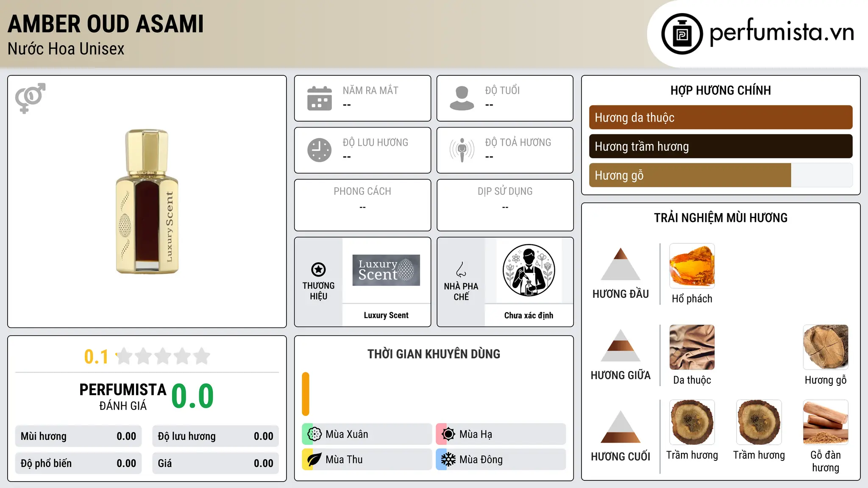Click the sillage icon beside Độ Toả Hương
This screenshot has width=868, height=488.
click(x=462, y=150)
